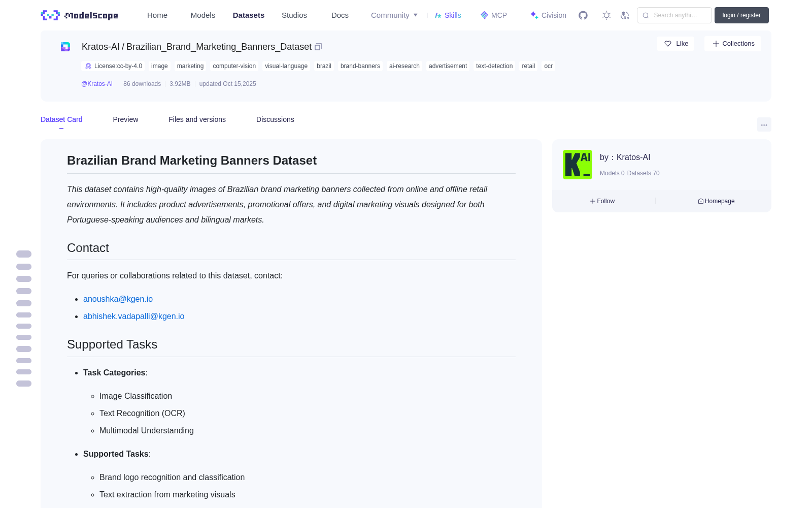Open Civision from the navigation bar
Screen dimensions: 812x508
pyautogui.click(x=548, y=15)
